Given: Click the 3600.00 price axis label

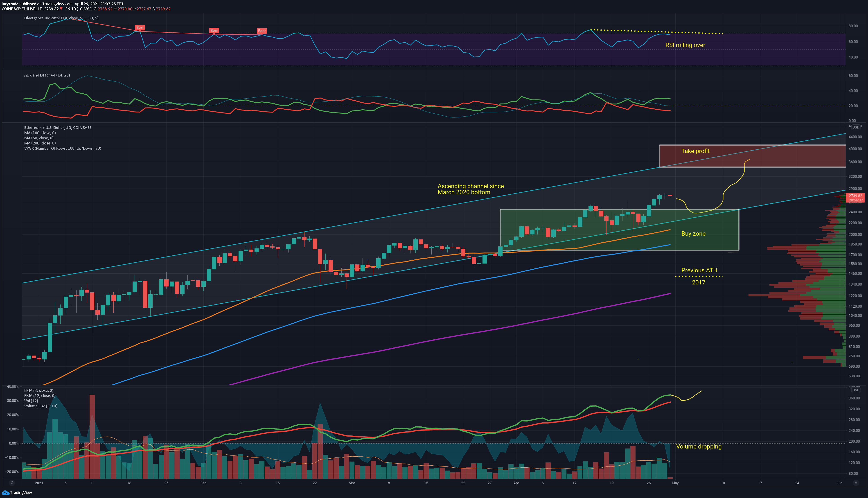Looking at the screenshot, I should pyautogui.click(x=855, y=162).
